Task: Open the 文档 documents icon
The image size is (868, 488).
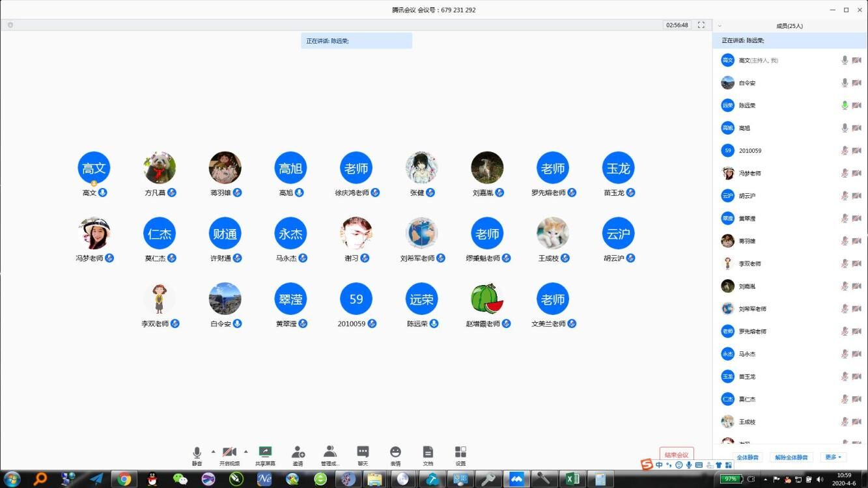Action: pyautogui.click(x=428, y=452)
